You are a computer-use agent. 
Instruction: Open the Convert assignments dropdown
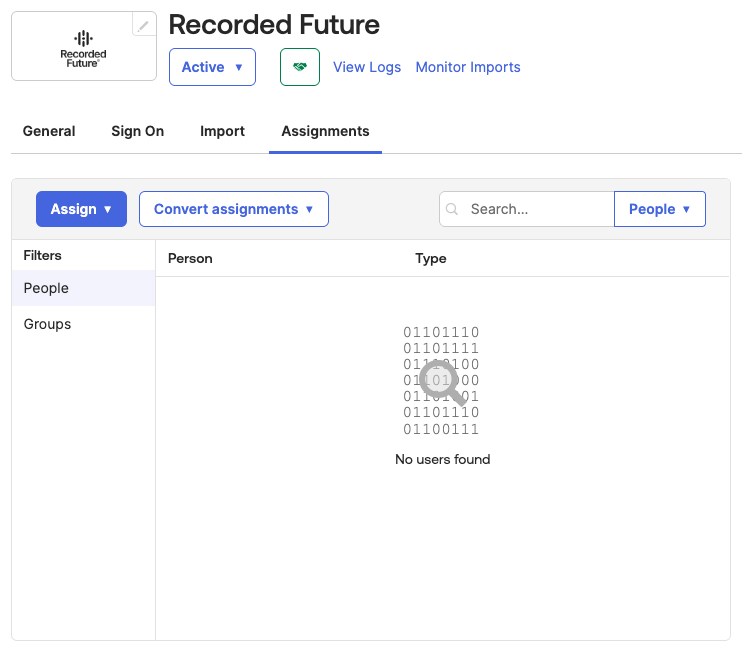[x=233, y=209]
